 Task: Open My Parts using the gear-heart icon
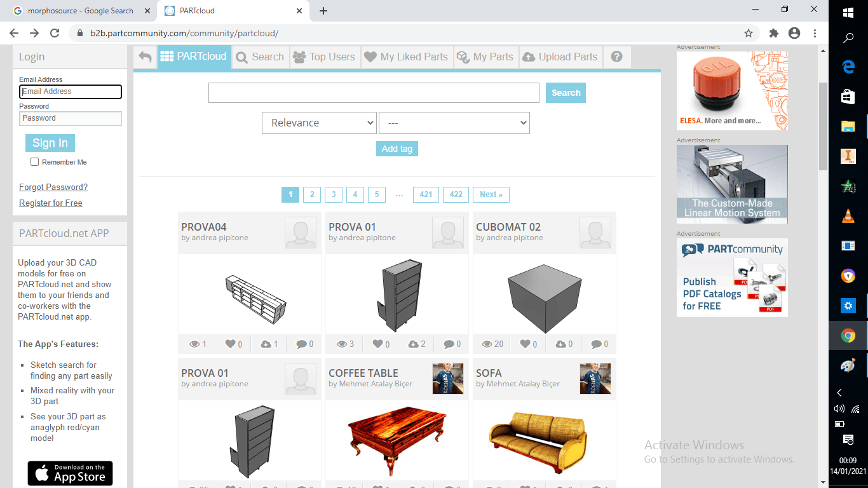click(x=462, y=57)
